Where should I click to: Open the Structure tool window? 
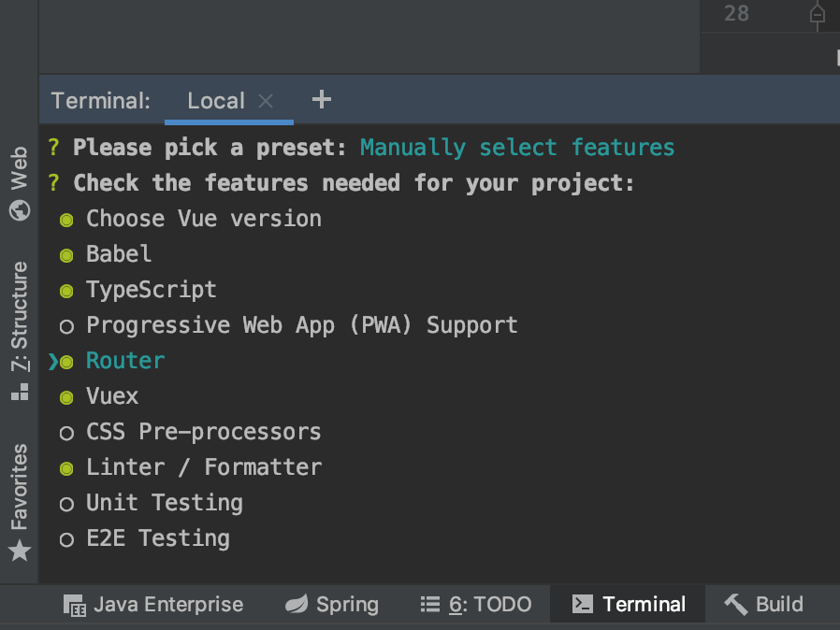(x=20, y=331)
